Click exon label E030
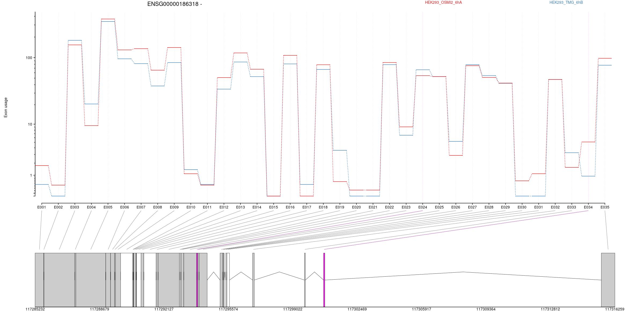Screen dimensions: 644x322 coord(522,207)
